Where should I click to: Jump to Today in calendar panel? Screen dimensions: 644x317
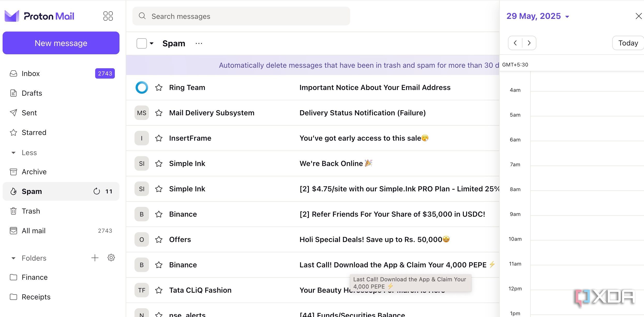point(628,43)
